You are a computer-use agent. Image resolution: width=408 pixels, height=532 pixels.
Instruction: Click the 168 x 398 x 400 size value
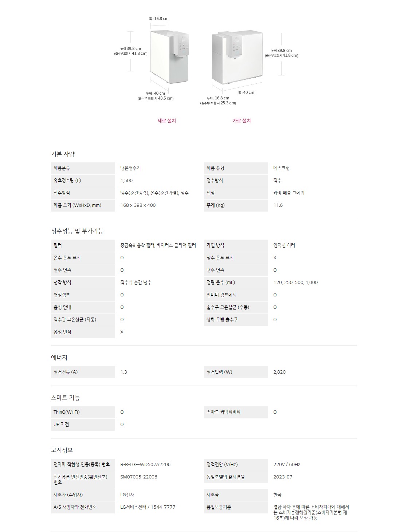[138, 205]
